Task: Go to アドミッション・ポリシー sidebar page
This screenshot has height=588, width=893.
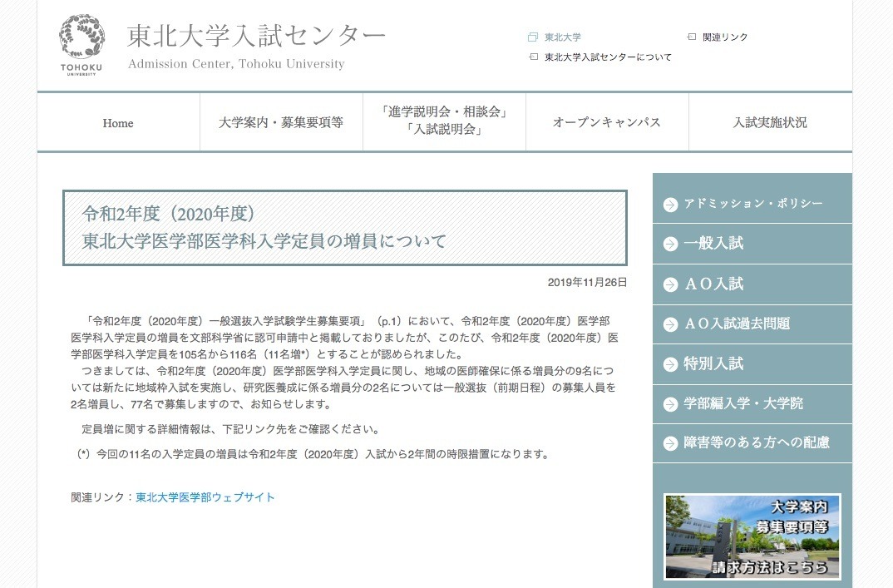Action: pos(752,204)
